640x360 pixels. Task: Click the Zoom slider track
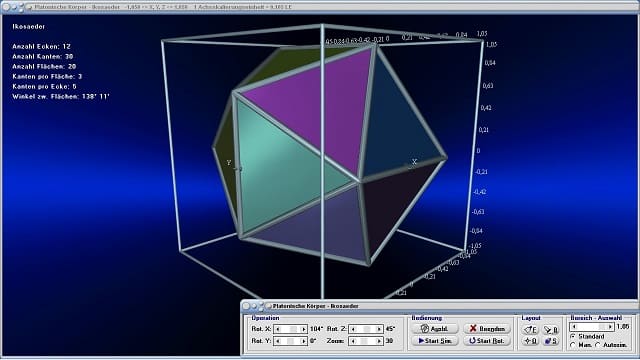366,341
